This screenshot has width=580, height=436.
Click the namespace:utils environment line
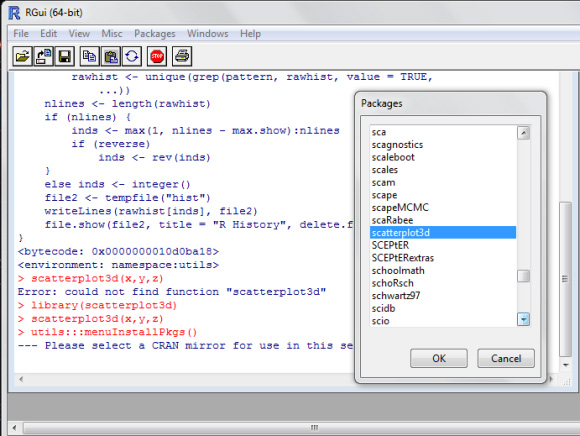coord(118,265)
